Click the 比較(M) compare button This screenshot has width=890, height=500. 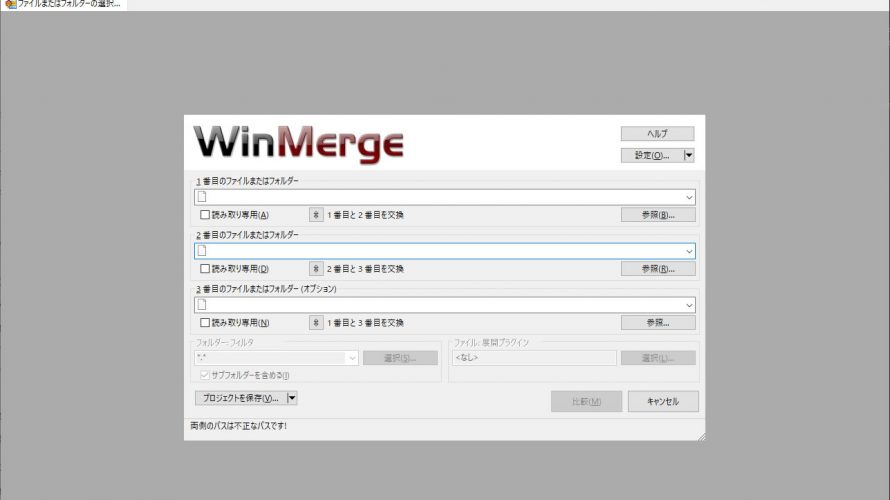(586, 401)
